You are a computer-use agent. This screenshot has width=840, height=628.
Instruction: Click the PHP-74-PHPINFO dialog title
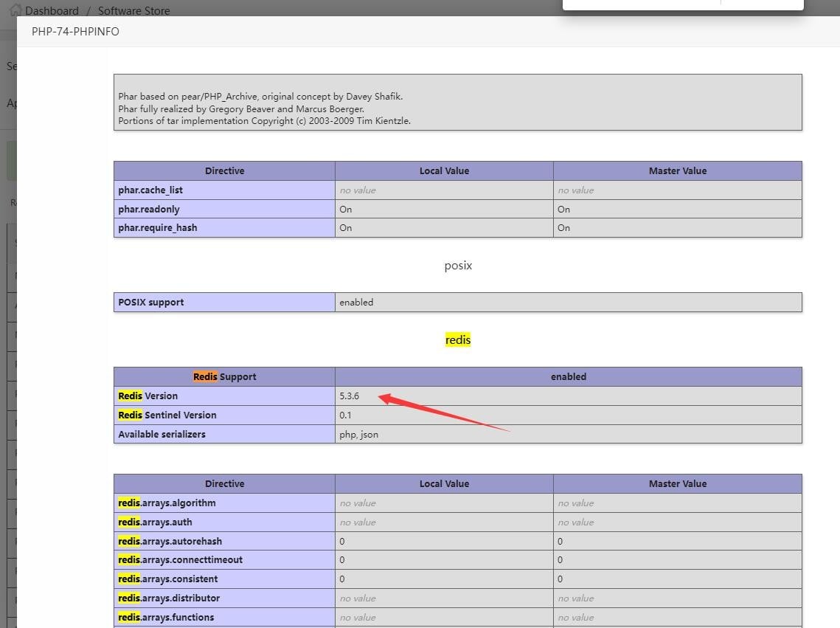click(x=75, y=32)
